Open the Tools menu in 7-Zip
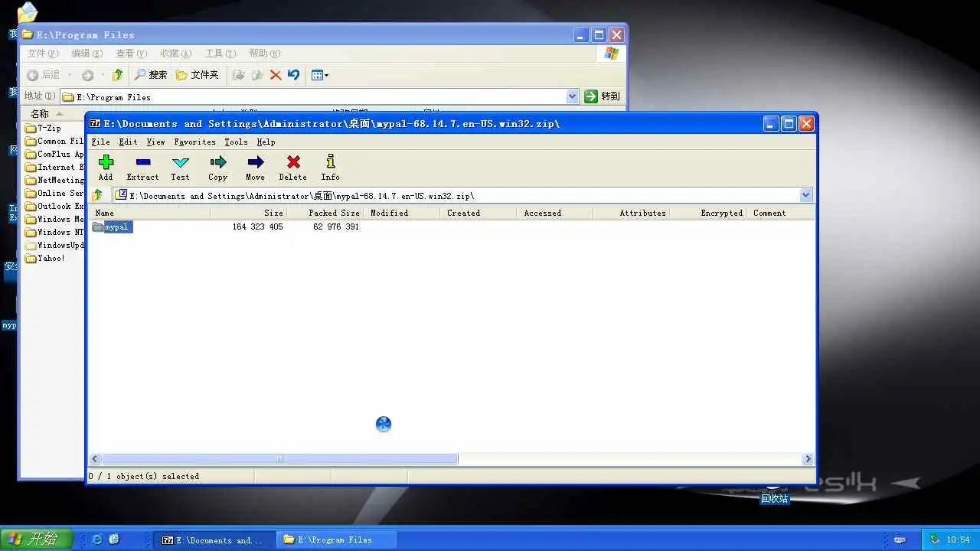The height and width of the screenshot is (551, 980). (x=236, y=142)
